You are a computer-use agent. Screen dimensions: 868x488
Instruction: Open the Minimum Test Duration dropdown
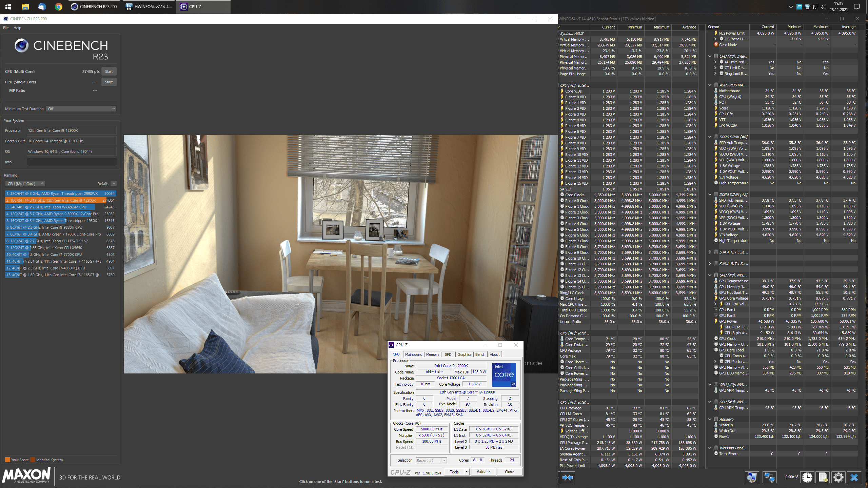(x=81, y=109)
